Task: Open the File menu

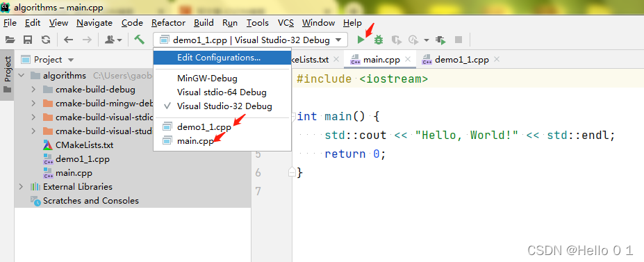Action: point(10,22)
